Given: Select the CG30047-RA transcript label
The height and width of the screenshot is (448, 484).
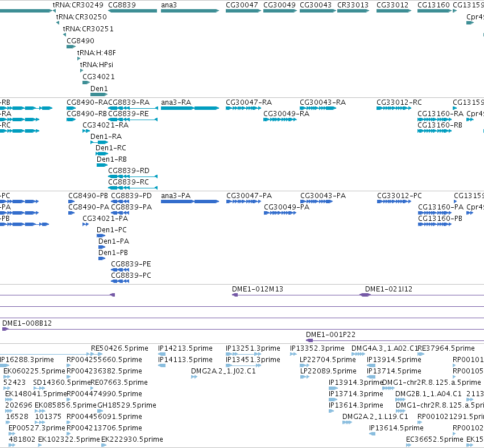Looking at the screenshot, I should click(x=249, y=102).
